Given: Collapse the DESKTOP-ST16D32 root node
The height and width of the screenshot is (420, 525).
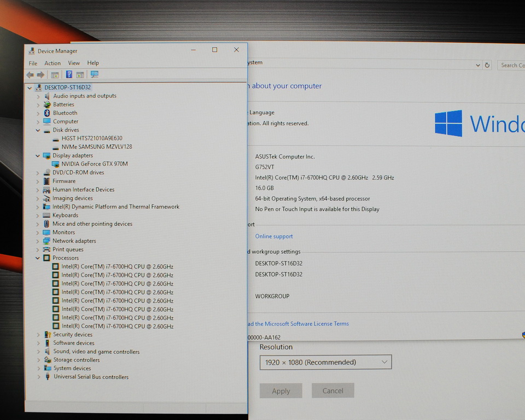Looking at the screenshot, I should [x=30, y=88].
